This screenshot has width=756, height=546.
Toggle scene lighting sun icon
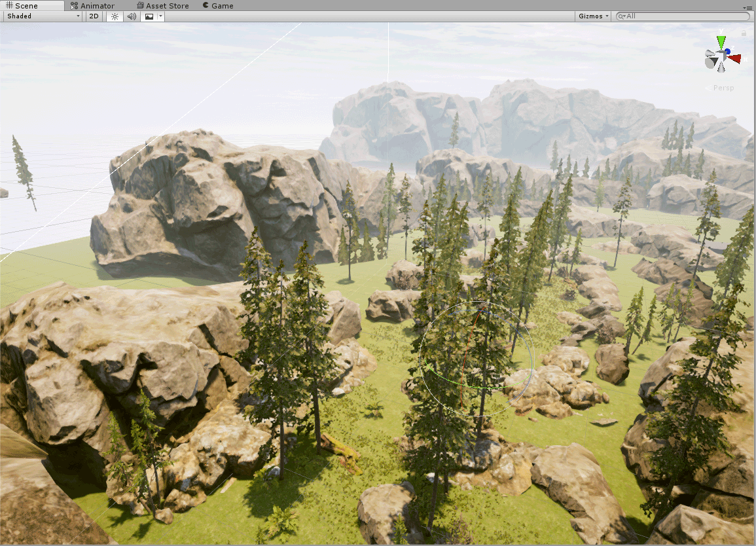point(115,16)
